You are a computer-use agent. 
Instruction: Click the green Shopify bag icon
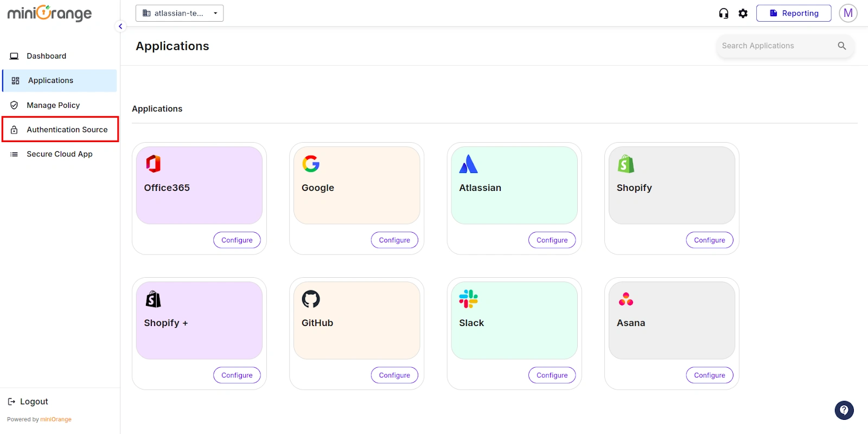626,163
